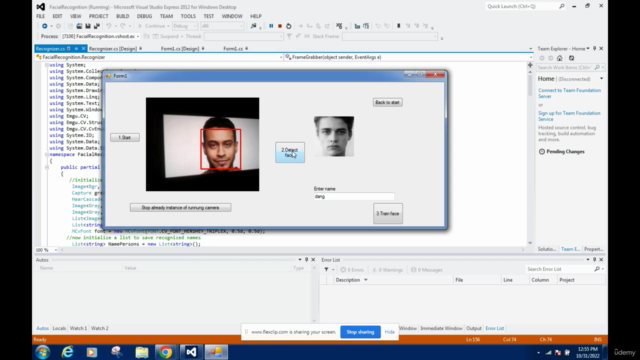The height and width of the screenshot is (360, 640).
Task: Click the 3.Train face button
Action: coord(388,213)
